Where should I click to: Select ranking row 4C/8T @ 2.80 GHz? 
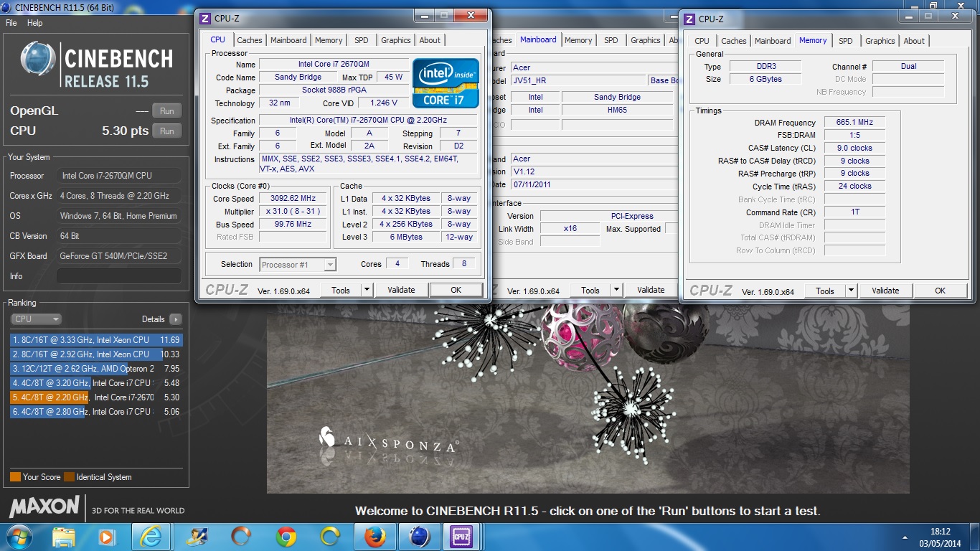(x=96, y=412)
